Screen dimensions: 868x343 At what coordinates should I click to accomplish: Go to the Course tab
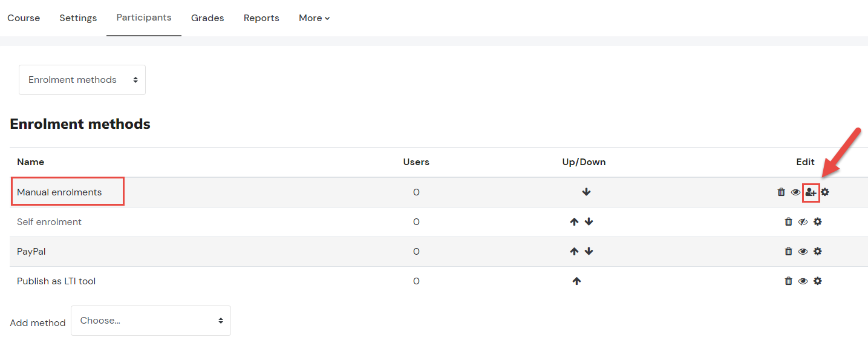24,18
